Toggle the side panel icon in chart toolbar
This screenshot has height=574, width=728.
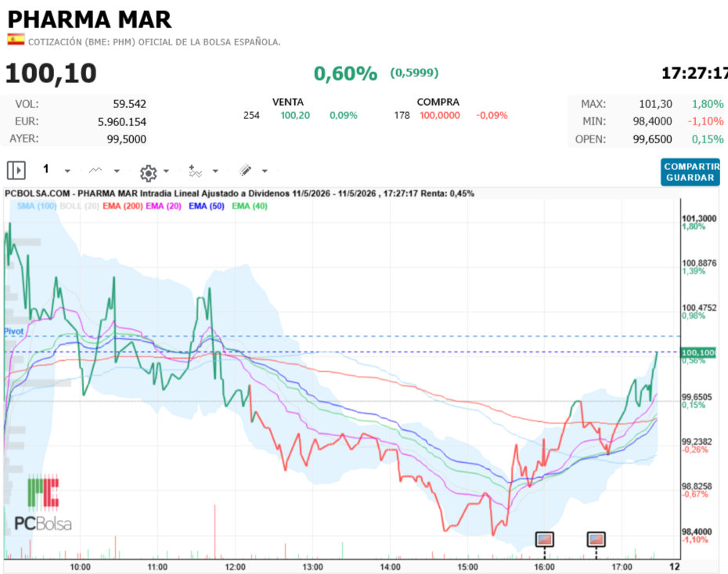click(16, 171)
